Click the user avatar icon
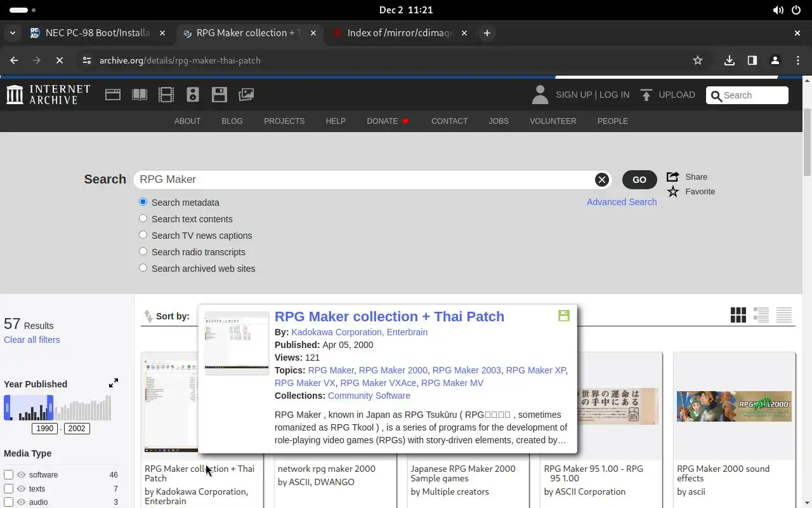812x508 pixels. [x=540, y=95]
